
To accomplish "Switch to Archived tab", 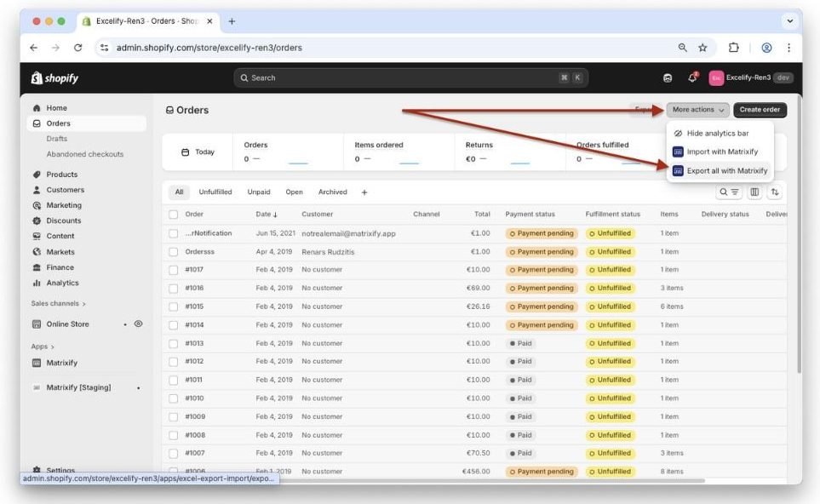I will [x=333, y=192].
